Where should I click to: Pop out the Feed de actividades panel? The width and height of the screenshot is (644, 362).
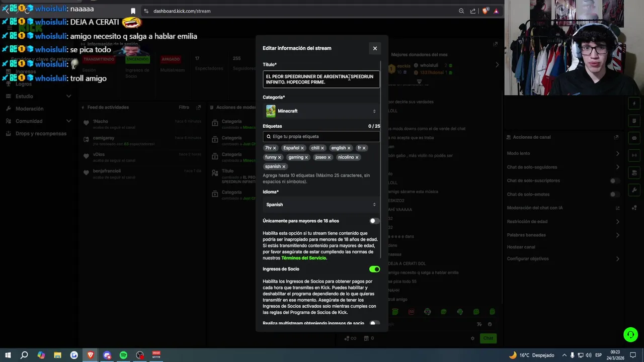(198, 108)
